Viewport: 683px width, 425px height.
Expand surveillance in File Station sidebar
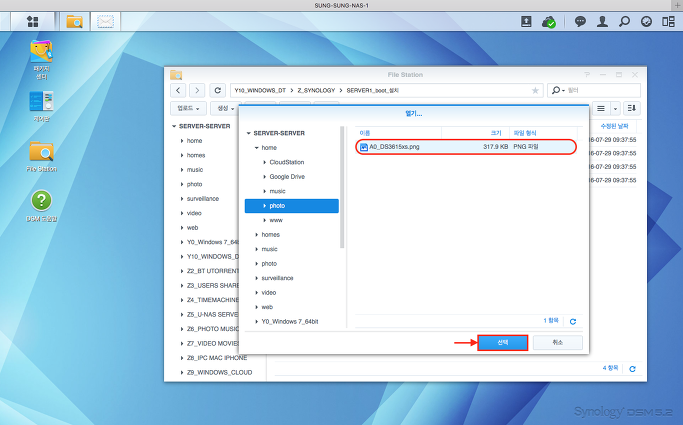[x=182, y=199]
